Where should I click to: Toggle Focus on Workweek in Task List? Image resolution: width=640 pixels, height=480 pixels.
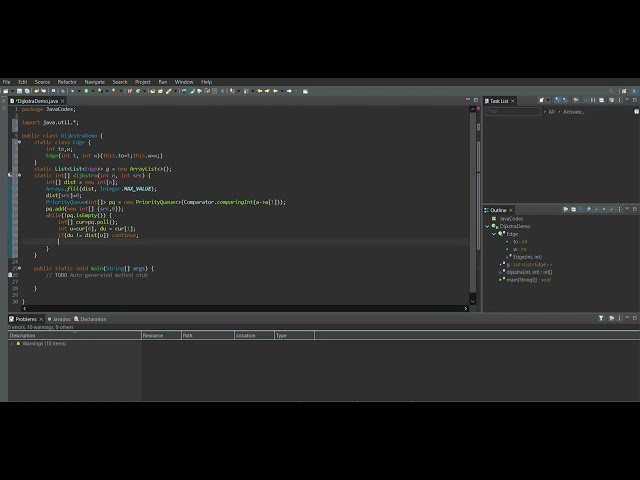tap(577, 100)
